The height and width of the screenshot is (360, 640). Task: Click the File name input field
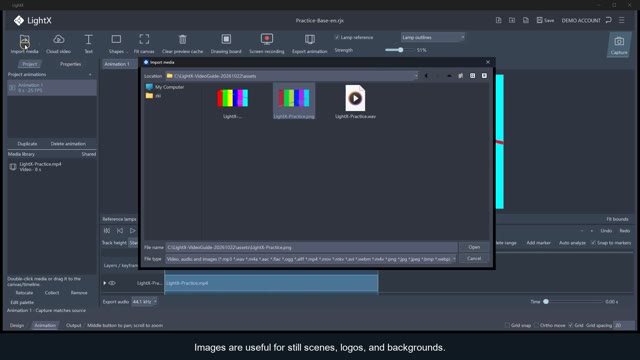(x=311, y=247)
